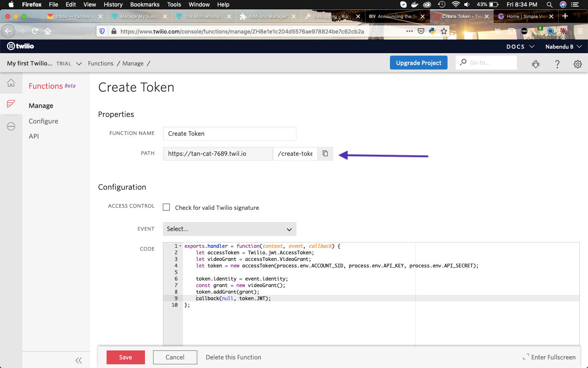Click the Python extension icon in address bar
Screen dimensions: 588x368
point(432,31)
